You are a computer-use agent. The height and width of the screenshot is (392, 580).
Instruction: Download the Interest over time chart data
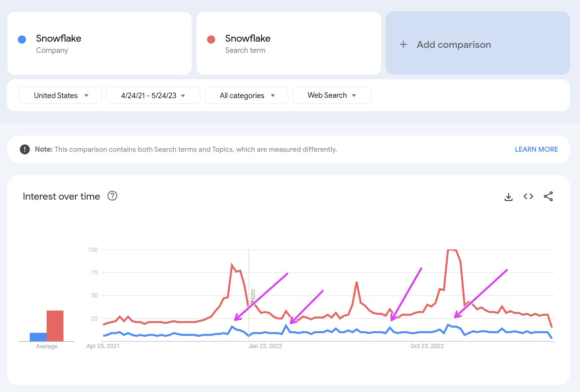click(509, 197)
